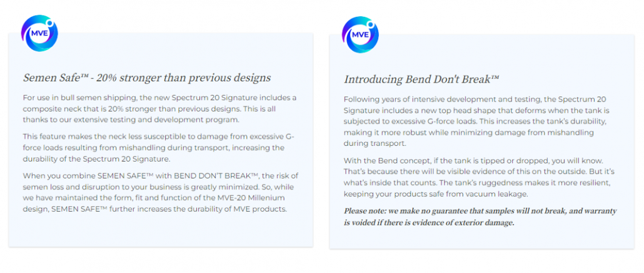Click the words "BEND DON'T BREAK™" in left card
Screen dimensions: 644x273
pos(216,176)
